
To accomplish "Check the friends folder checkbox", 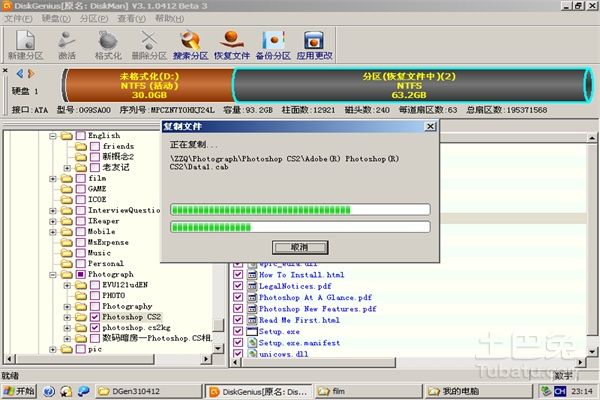I will [x=95, y=146].
